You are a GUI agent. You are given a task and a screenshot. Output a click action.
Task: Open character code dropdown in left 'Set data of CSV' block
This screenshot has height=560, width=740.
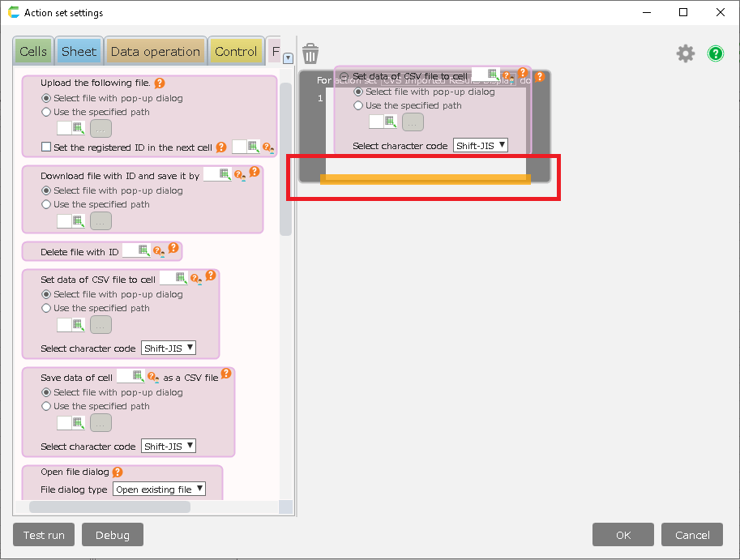pyautogui.click(x=169, y=348)
